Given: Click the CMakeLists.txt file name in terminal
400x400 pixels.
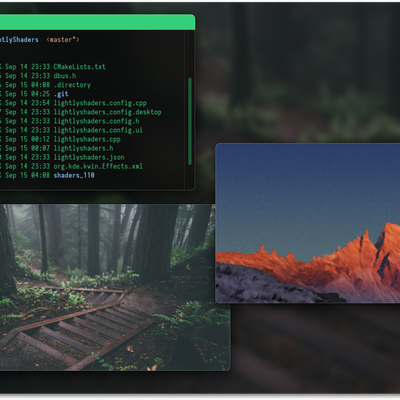Looking at the screenshot, I should click(x=79, y=67).
